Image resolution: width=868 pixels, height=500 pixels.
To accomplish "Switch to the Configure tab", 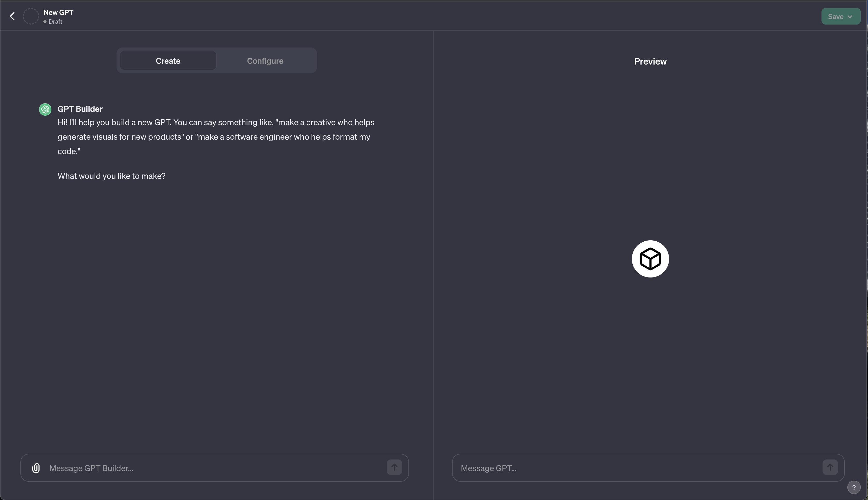I will [x=265, y=60].
